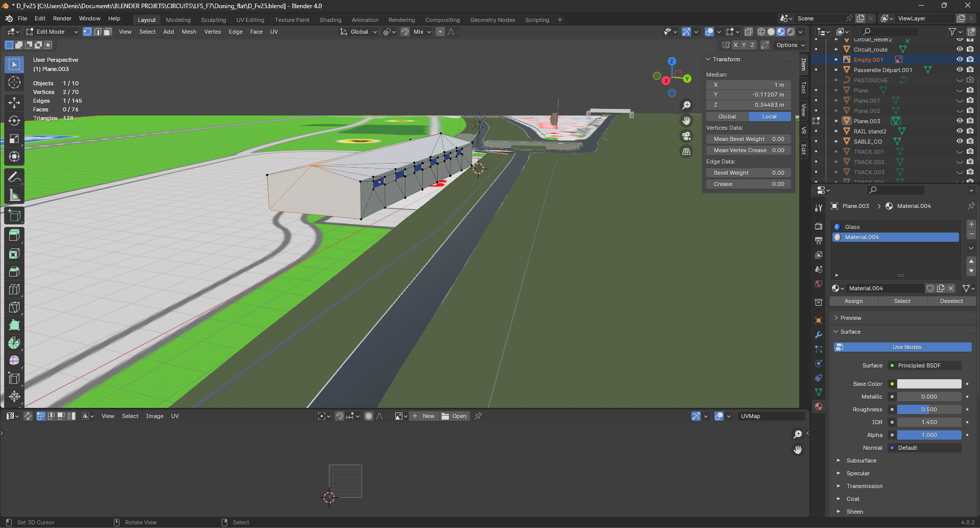Choose the Measure tool
This screenshot has width=980, height=528.
tap(14, 195)
